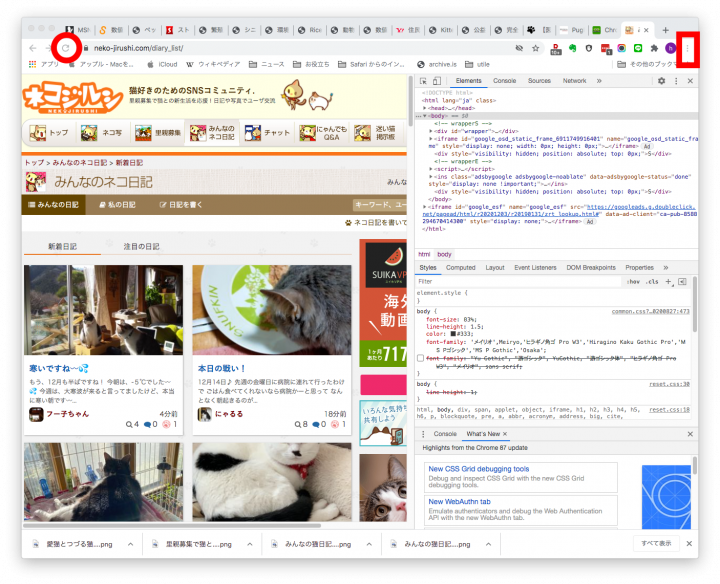This screenshot has width=720, height=584.
Task: Close the DevTools panel
Action: tap(690, 81)
